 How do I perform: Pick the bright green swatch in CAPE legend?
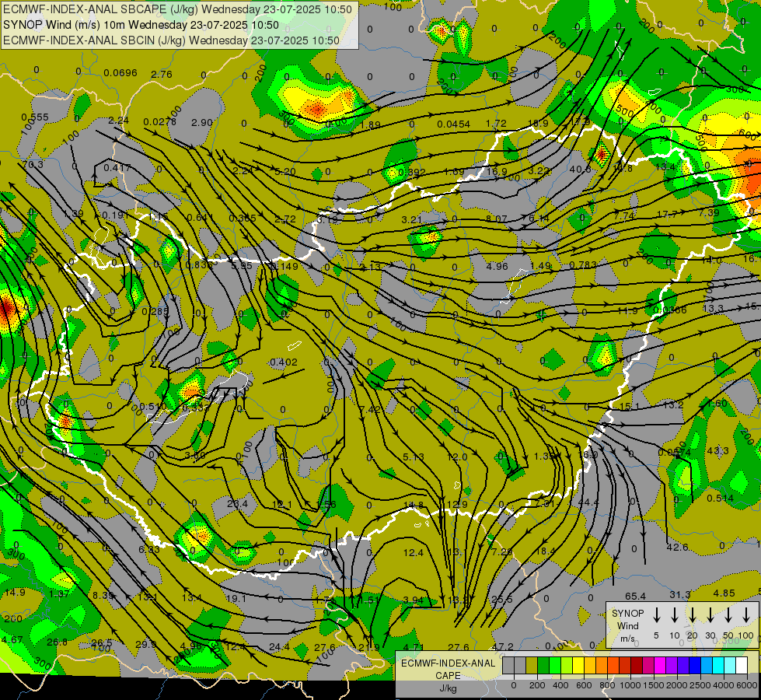pyautogui.click(x=555, y=665)
